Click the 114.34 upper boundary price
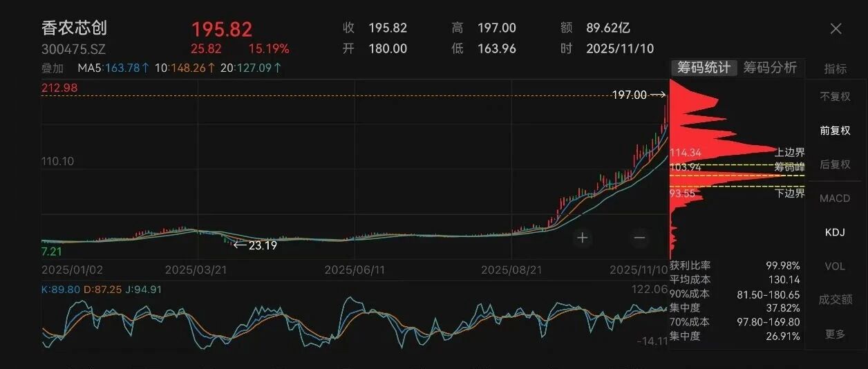This screenshot has height=369, width=868. click(x=685, y=153)
